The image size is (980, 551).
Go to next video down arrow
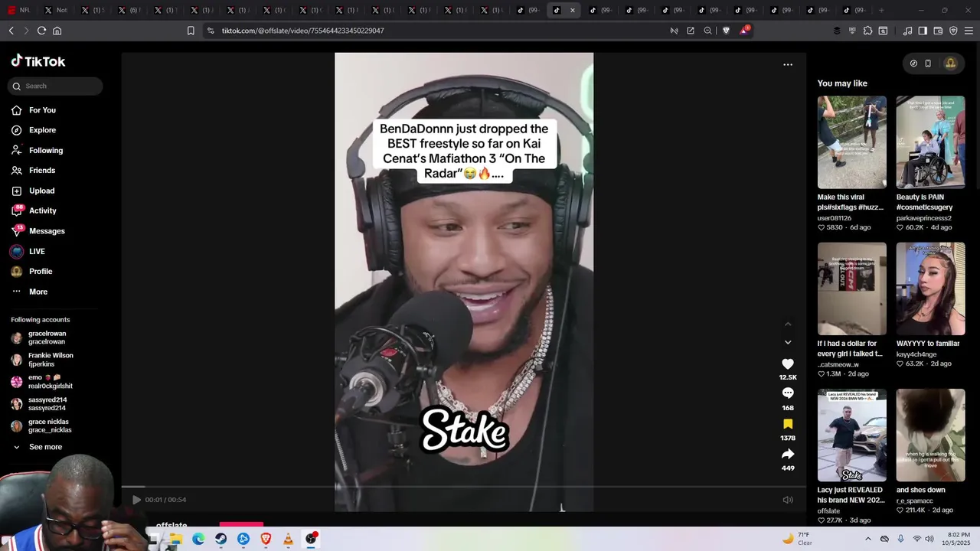coord(788,342)
